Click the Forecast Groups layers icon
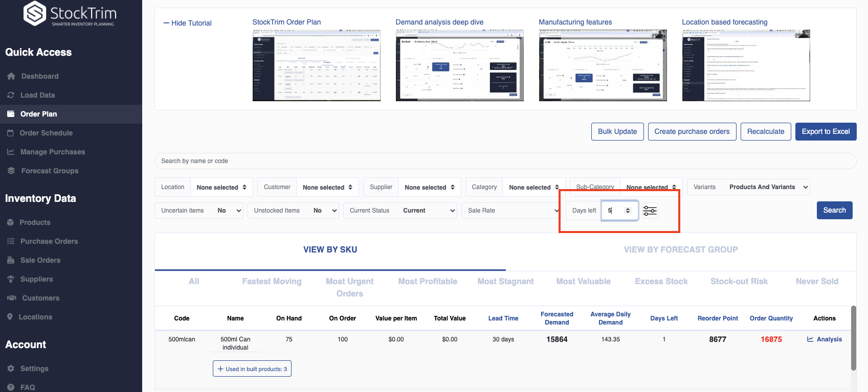 [11, 171]
